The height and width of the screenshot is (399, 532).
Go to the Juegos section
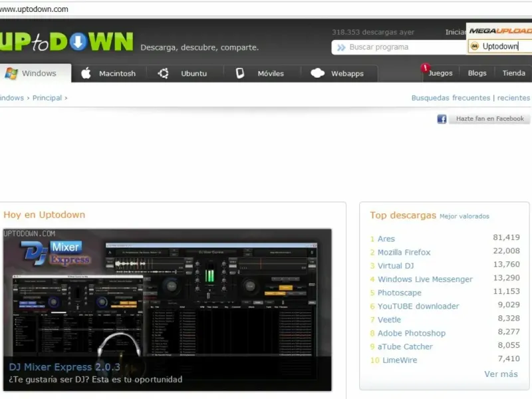(x=440, y=73)
